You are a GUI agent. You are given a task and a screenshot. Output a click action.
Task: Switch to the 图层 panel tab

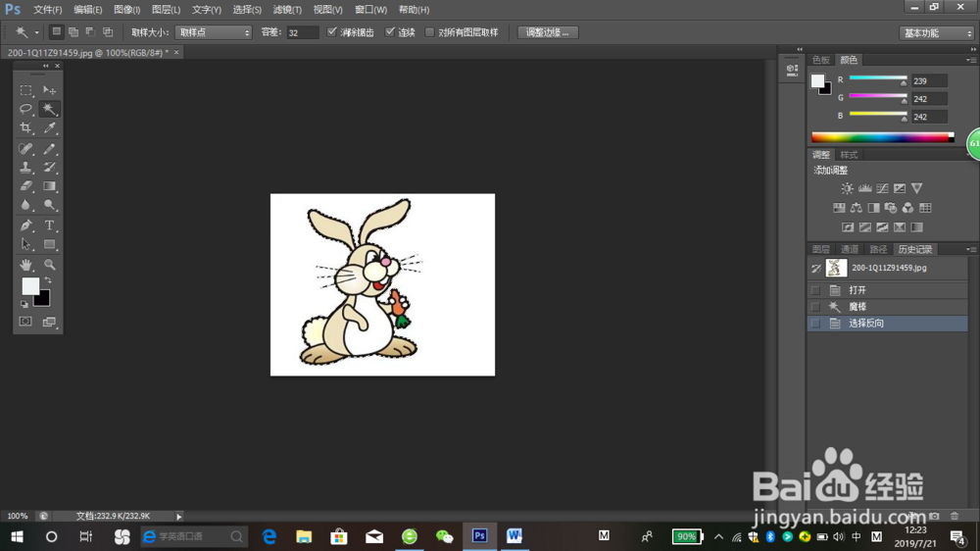(x=821, y=249)
